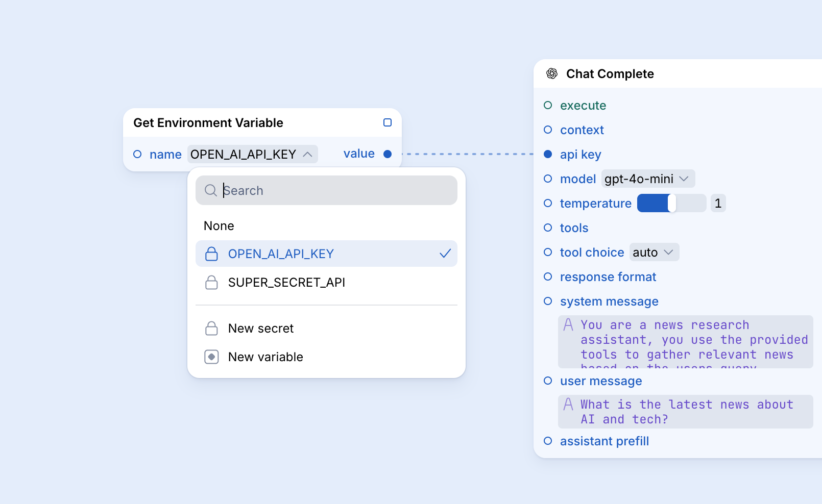Click the context label
Image resolution: width=822 pixels, height=504 pixels.
tap(582, 130)
